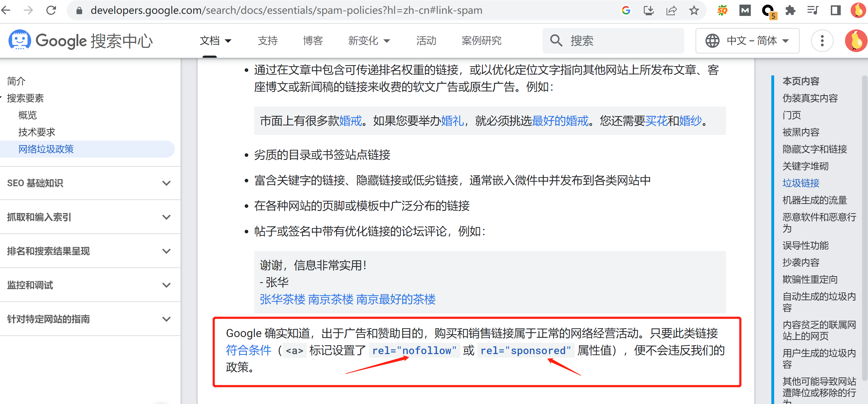
Task: Open the Google account avatar on the page
Action: pyautogui.click(x=856, y=41)
